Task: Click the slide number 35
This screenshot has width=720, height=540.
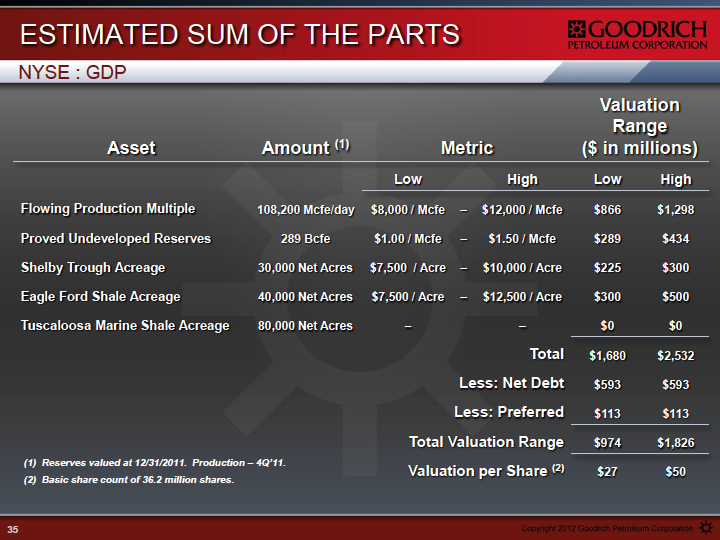Action: [13, 529]
